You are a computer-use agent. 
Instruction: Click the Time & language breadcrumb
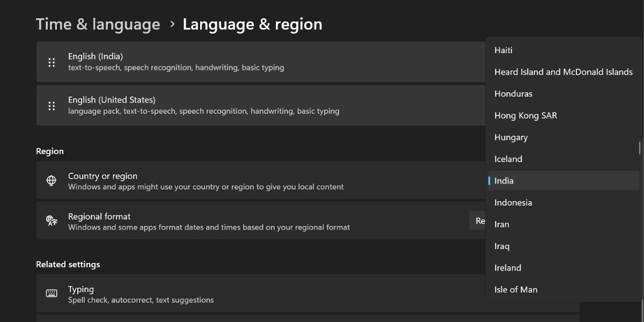tap(98, 24)
